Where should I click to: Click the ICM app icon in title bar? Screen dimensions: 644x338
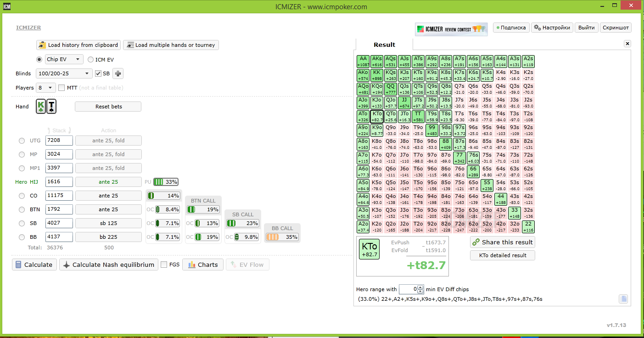(x=8, y=6)
